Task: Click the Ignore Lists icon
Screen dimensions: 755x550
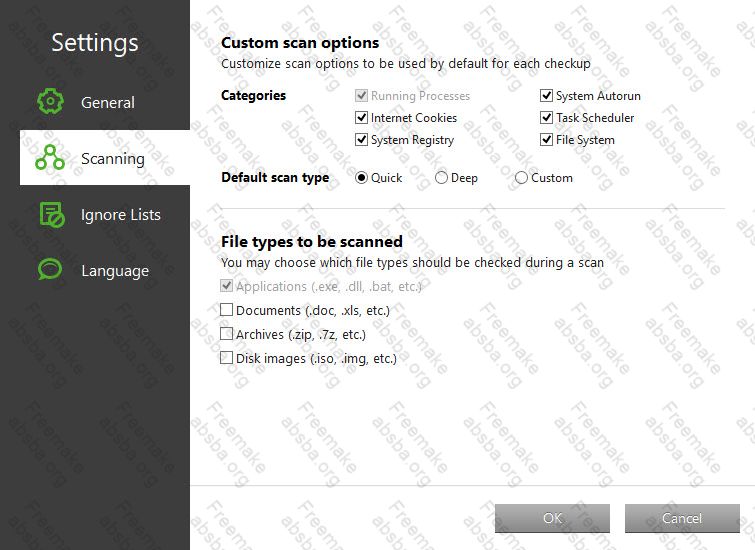Action: click(52, 214)
